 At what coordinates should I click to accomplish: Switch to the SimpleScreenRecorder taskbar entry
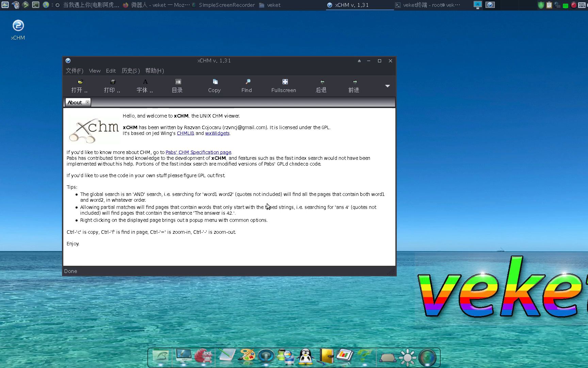coord(223,5)
